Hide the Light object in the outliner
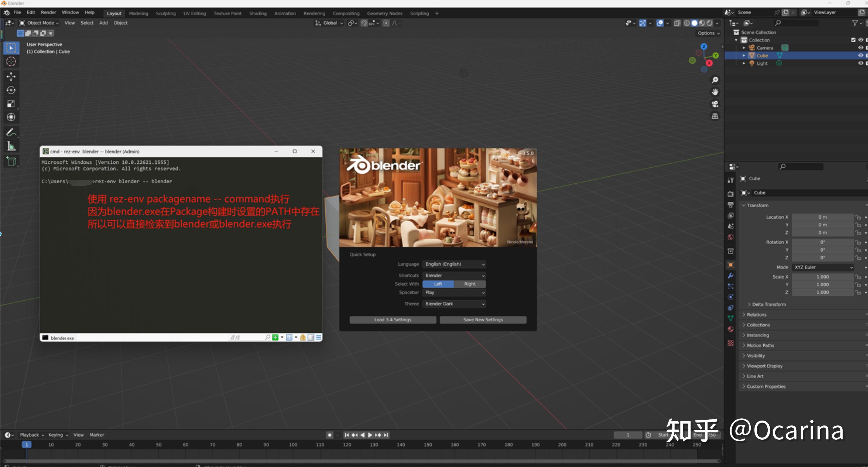 tap(861, 63)
